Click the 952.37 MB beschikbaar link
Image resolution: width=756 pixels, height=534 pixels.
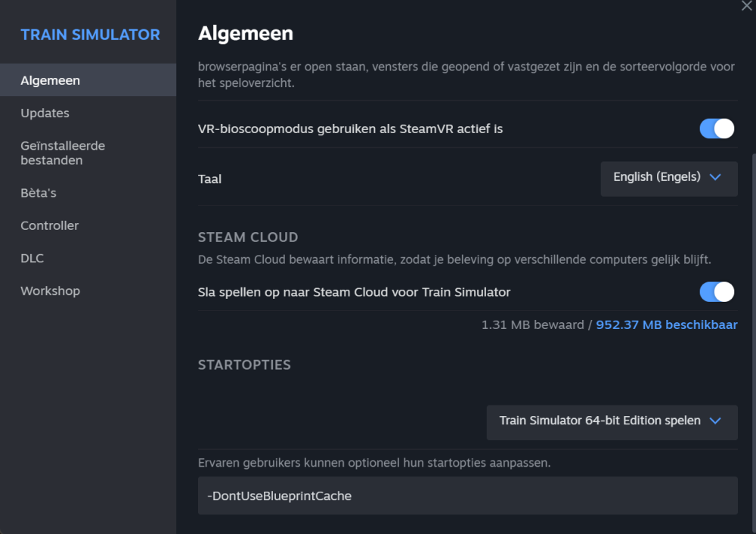click(x=666, y=324)
